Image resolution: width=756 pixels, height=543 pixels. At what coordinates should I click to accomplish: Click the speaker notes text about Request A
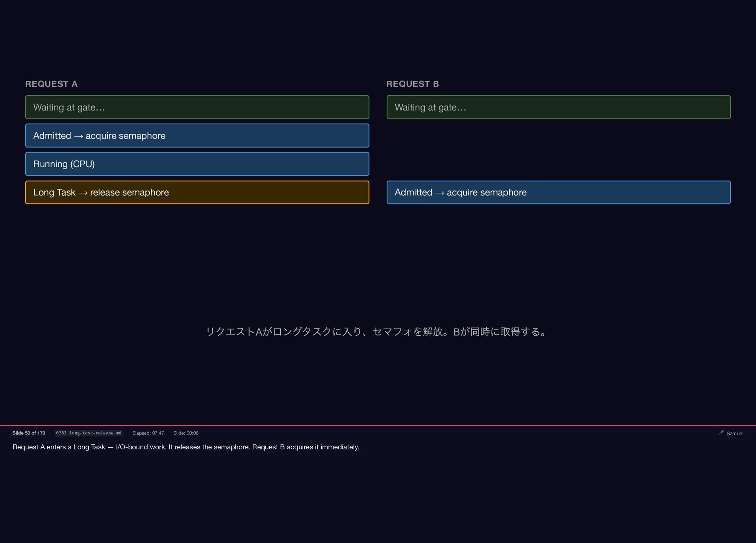tap(186, 447)
